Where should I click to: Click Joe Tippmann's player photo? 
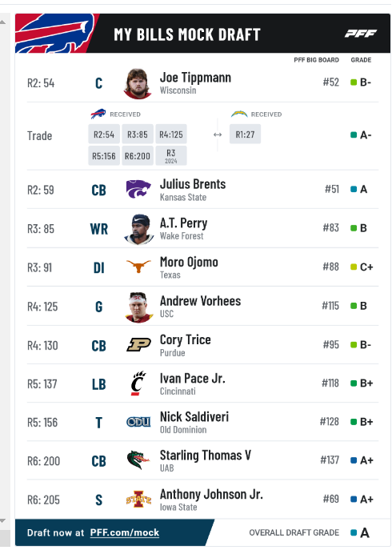(x=138, y=83)
